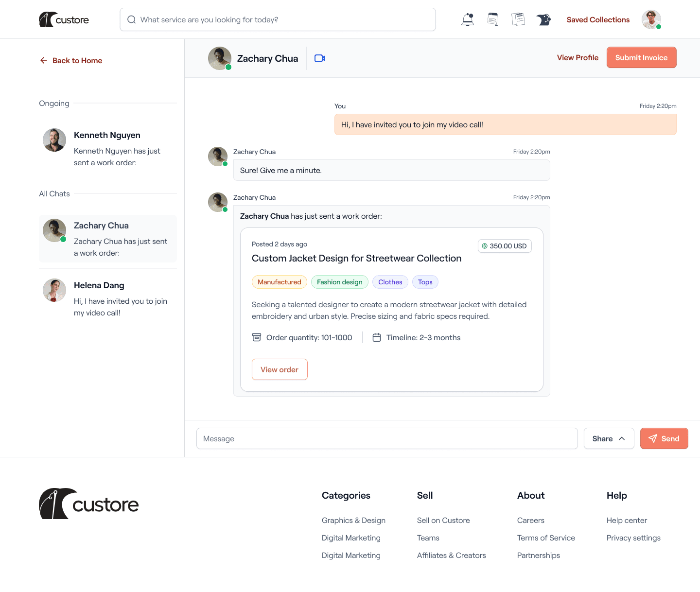700x592 pixels.
Task: Click inside the Message input field
Action: click(386, 438)
